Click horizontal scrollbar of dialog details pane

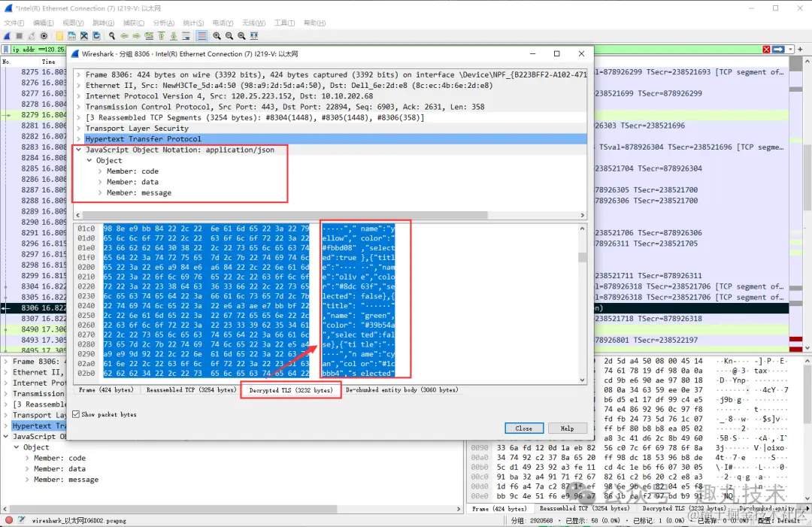click(x=285, y=215)
